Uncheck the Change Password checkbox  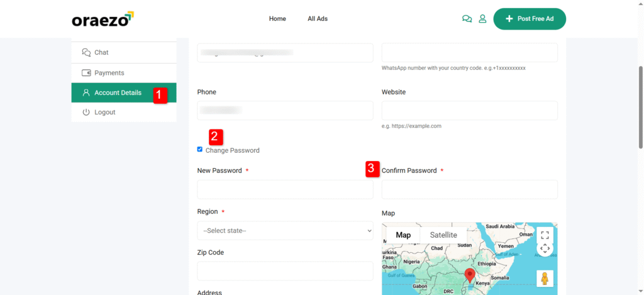(200, 150)
